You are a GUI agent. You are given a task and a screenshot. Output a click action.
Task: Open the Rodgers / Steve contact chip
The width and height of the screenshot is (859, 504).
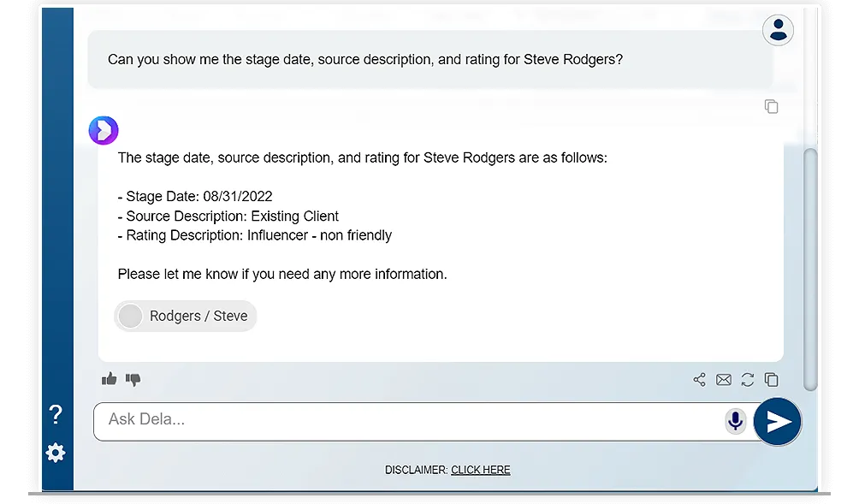[x=185, y=316]
